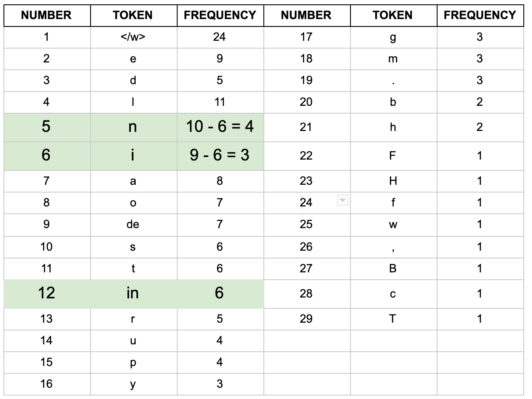Screen dimensions: 532x399
Task: Click the "y" token cell
Action: point(133,384)
